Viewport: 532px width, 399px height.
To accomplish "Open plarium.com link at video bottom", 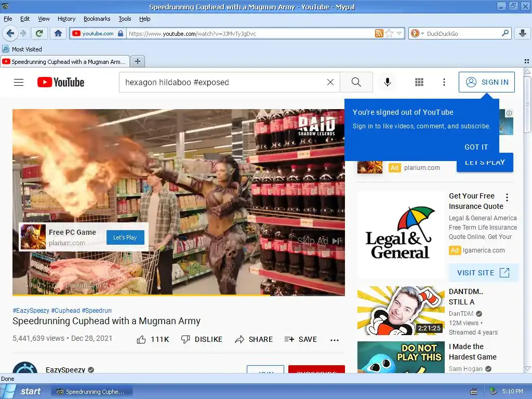I will [x=86, y=285].
